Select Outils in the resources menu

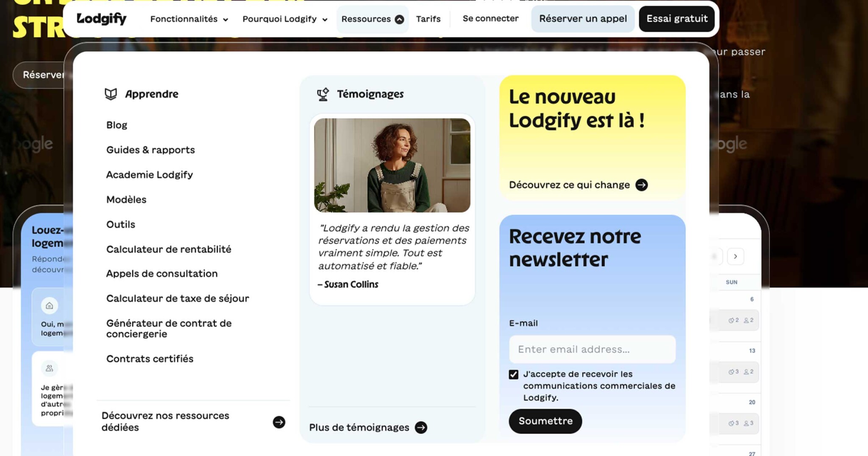pyautogui.click(x=120, y=224)
